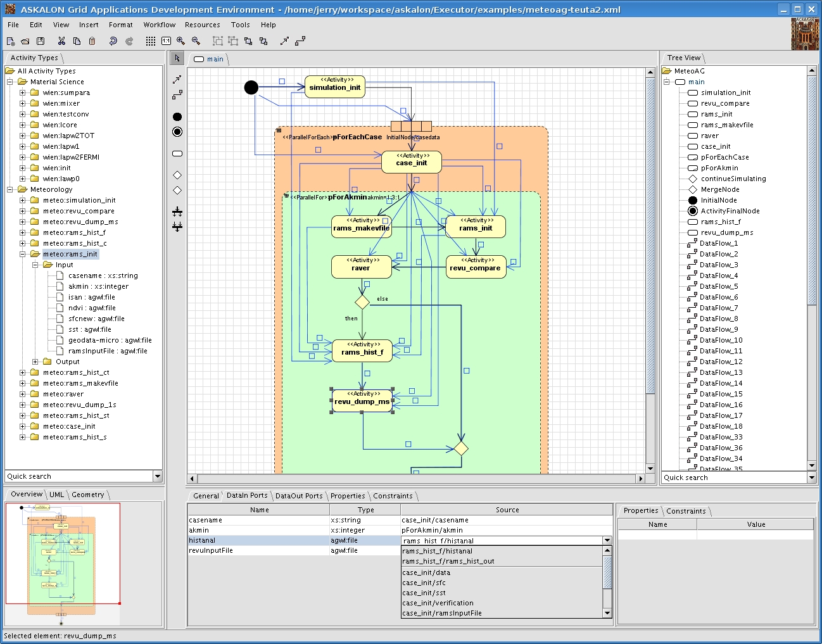Select the stepped connector tool in top toolbar
Image resolution: width=822 pixels, height=644 pixels.
coord(300,41)
